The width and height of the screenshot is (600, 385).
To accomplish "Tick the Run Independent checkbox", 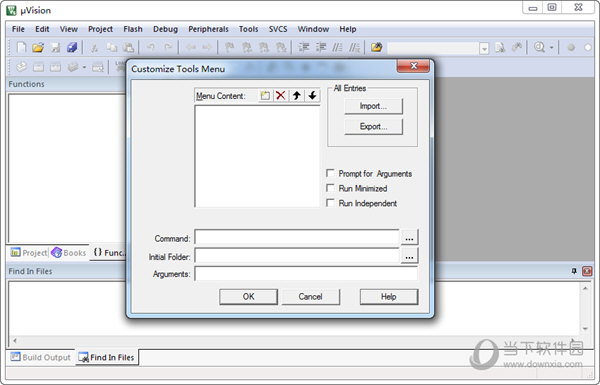I will tap(330, 203).
